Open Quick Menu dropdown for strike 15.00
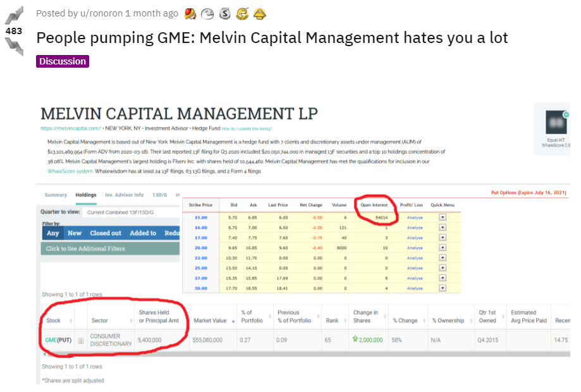 443,217
